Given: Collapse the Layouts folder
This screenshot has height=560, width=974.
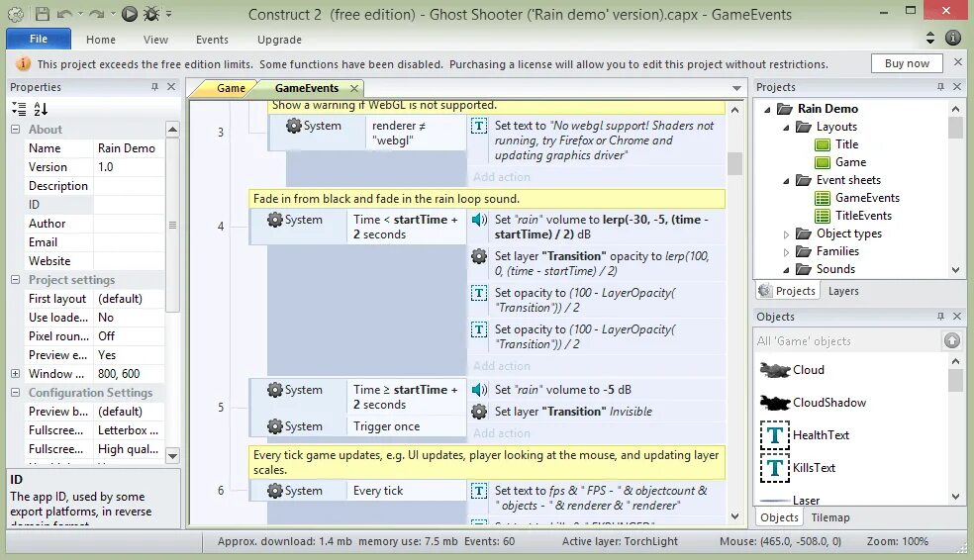Looking at the screenshot, I should click(786, 128).
